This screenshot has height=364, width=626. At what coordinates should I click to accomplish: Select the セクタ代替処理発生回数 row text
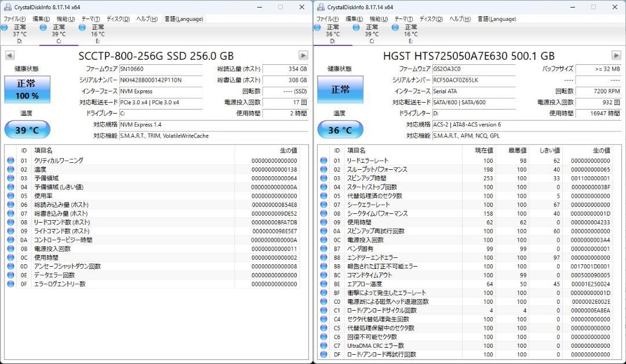tap(378, 319)
